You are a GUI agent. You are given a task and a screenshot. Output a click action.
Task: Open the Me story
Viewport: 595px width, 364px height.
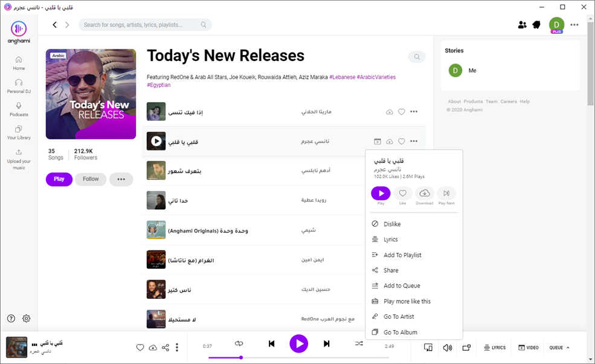coord(462,71)
